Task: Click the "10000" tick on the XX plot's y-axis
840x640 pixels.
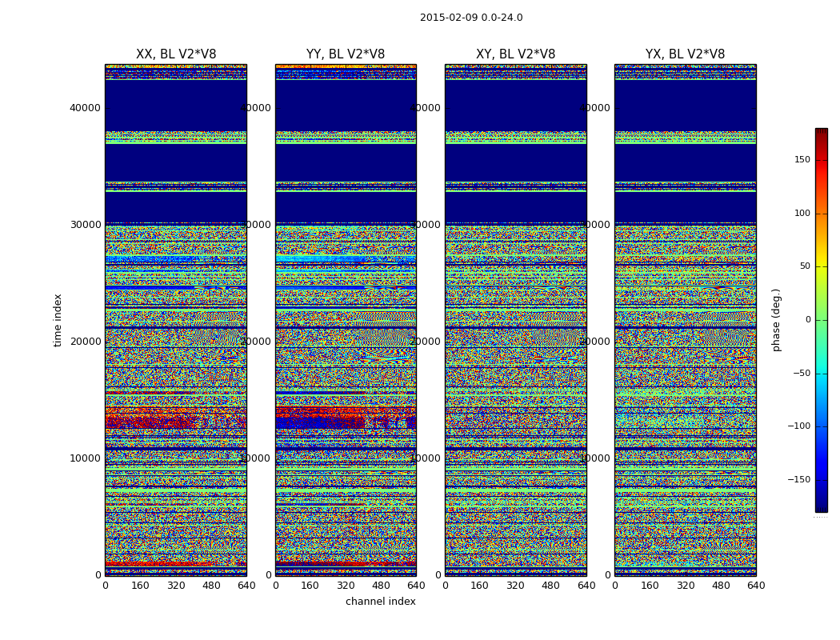Action: (86, 458)
